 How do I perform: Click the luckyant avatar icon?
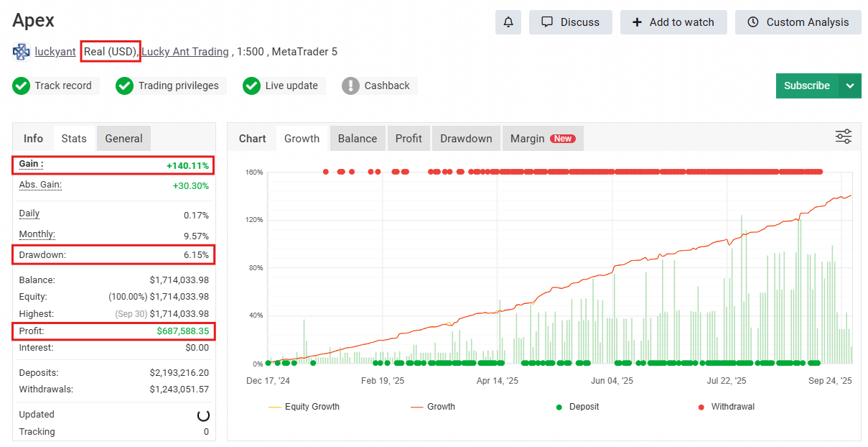coord(22,52)
